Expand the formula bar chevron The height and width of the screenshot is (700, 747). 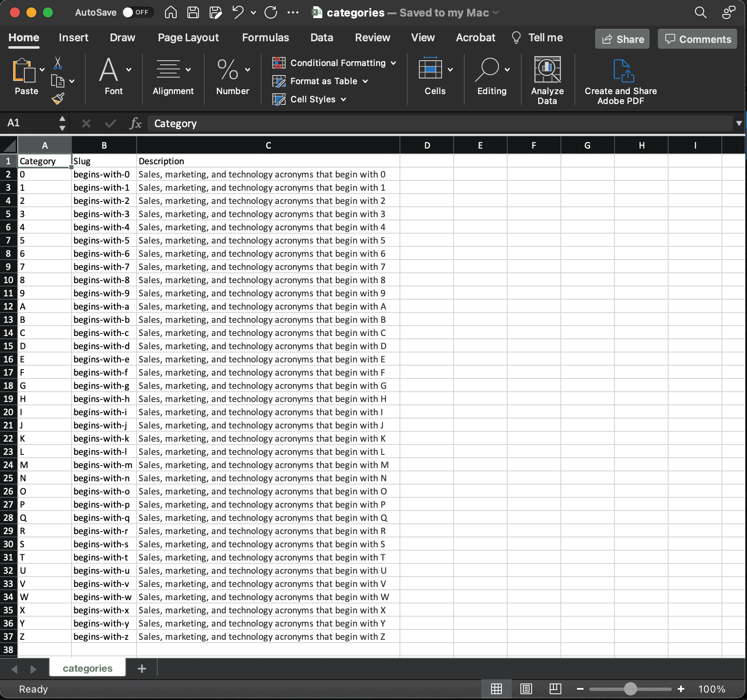pyautogui.click(x=739, y=123)
